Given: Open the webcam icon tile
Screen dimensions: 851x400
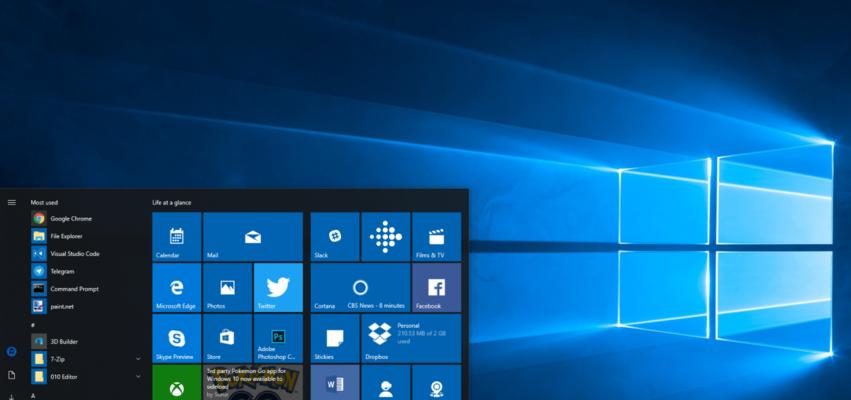Looking at the screenshot, I should pos(436,383).
